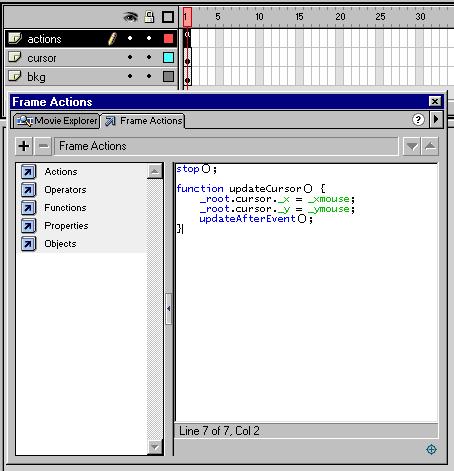Switch to the Frame Actions tab
The image size is (454, 471).
click(143, 120)
